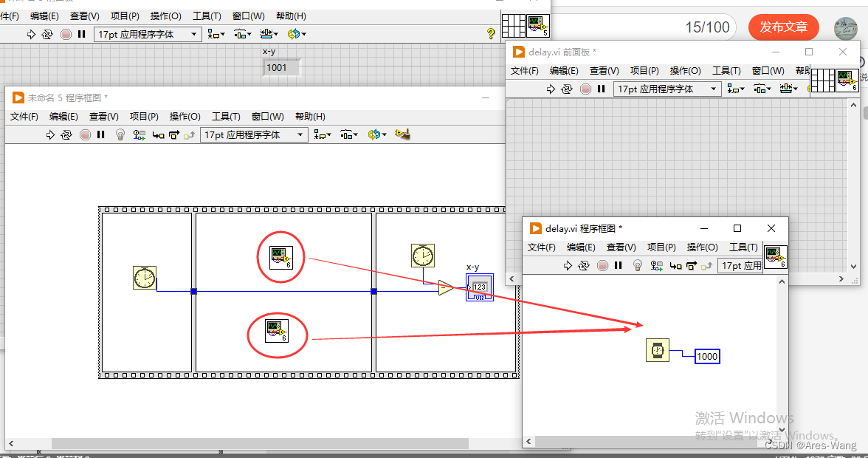The height and width of the screenshot is (458, 868).
Task: Open Distribute Objects menu in 未命名 5 diagram
Action: pyautogui.click(x=348, y=134)
